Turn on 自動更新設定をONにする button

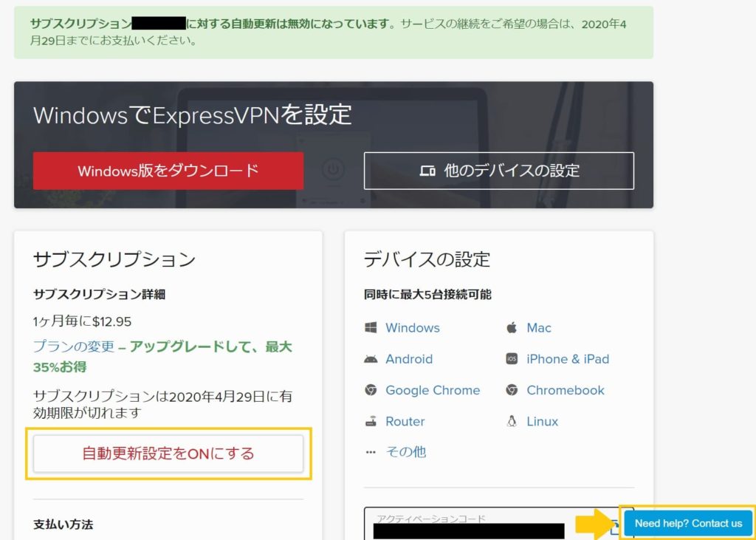tap(168, 454)
